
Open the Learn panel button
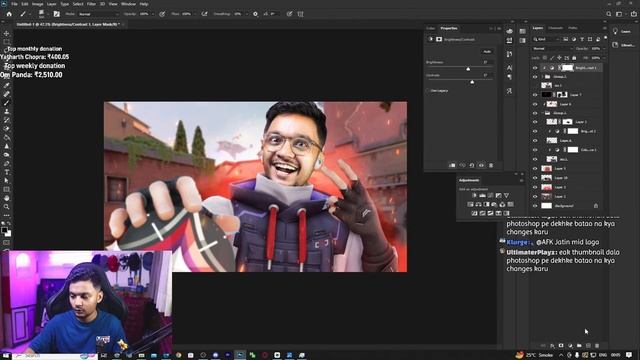623,31
